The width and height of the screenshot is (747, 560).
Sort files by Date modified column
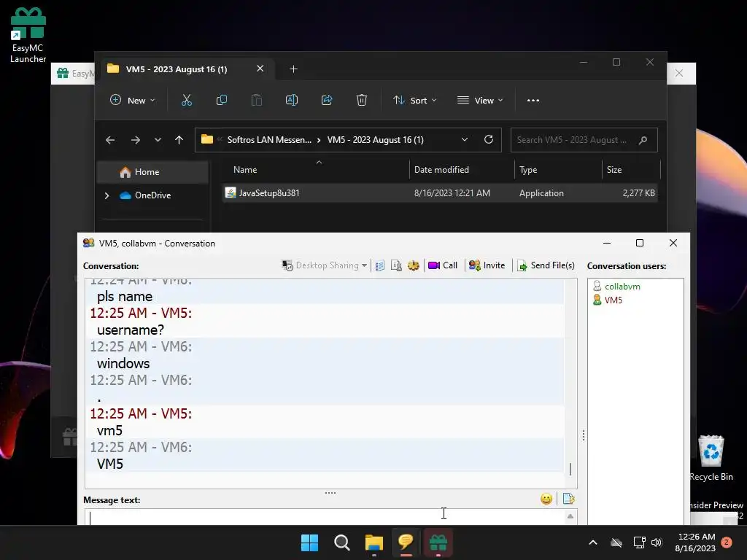click(x=462, y=170)
